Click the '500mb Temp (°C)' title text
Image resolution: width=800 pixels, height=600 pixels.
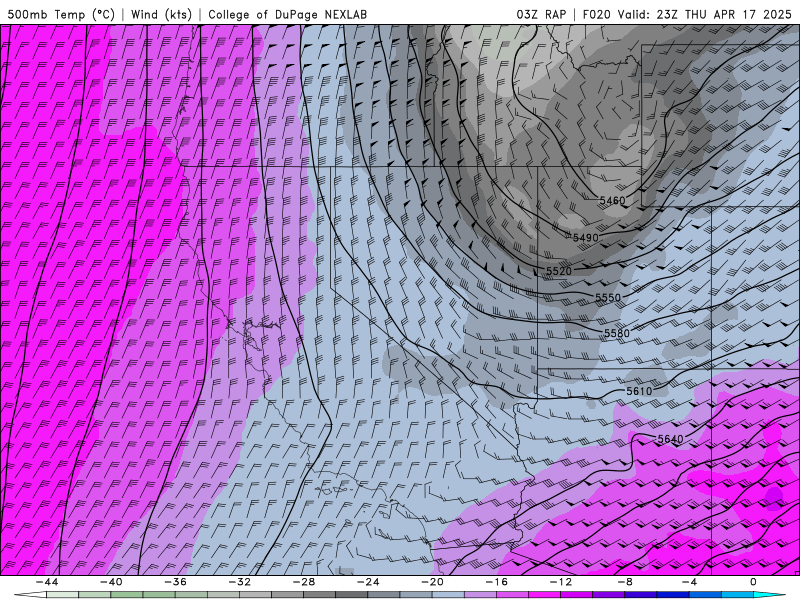(x=61, y=14)
